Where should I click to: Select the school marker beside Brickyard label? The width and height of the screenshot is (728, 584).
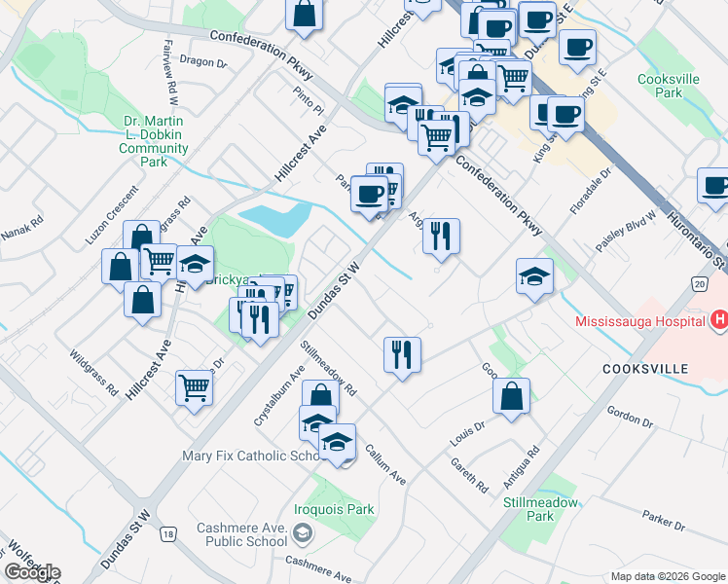click(x=196, y=265)
